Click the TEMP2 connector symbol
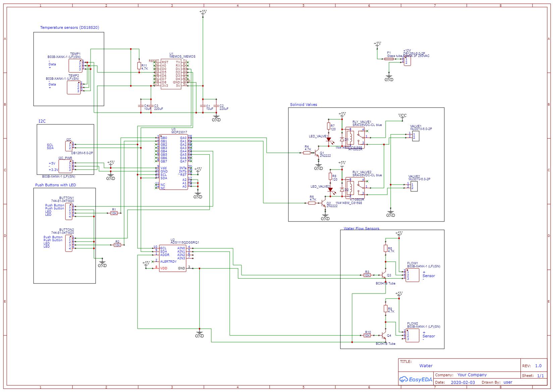Screen dimensions: 554x392 coord(74,87)
